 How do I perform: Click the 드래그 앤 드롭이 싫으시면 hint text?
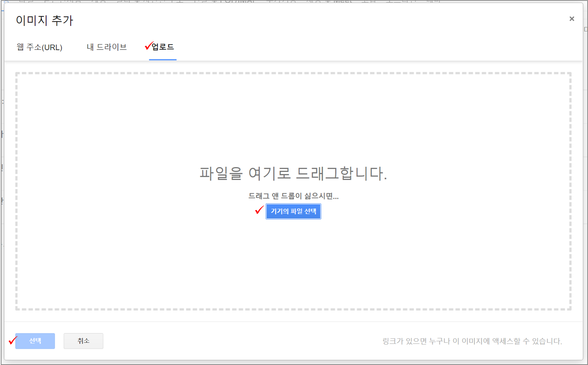tap(293, 196)
